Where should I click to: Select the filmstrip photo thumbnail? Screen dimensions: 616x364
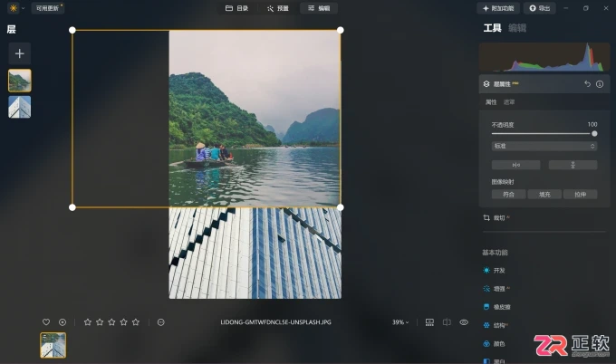coord(53,345)
